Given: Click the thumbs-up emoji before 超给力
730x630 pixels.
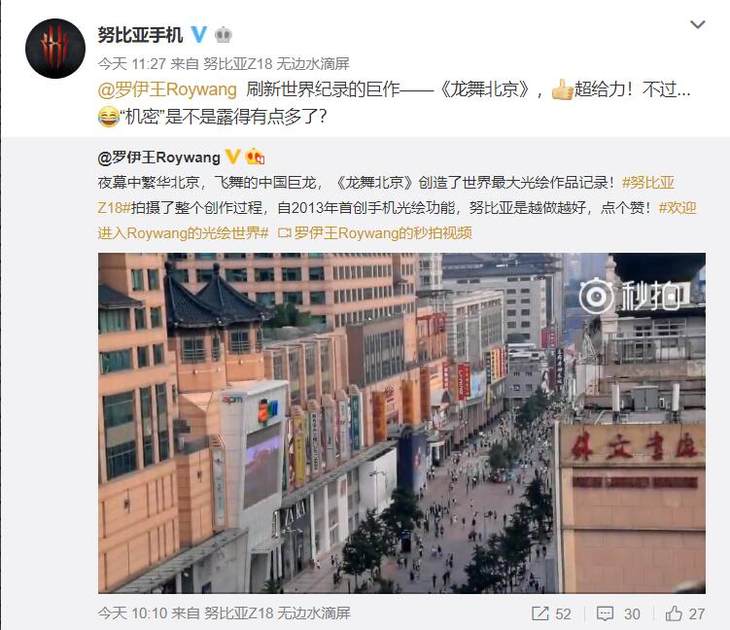Looking at the screenshot, I should coord(562,89).
